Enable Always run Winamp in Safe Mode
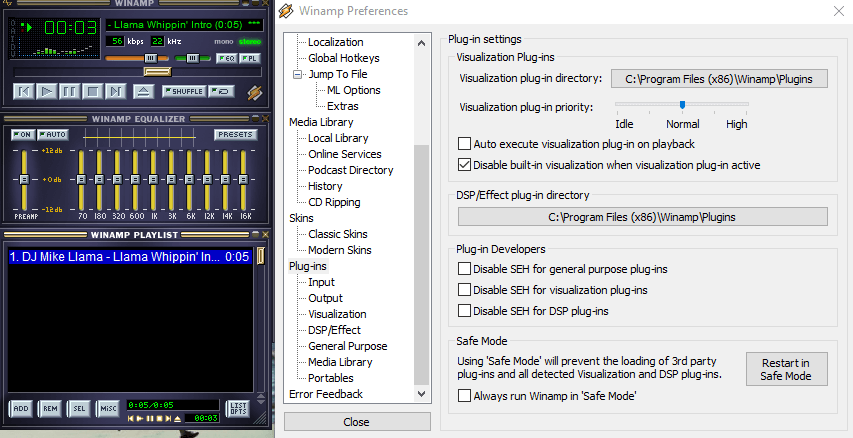The height and width of the screenshot is (438, 853). pyautogui.click(x=464, y=396)
